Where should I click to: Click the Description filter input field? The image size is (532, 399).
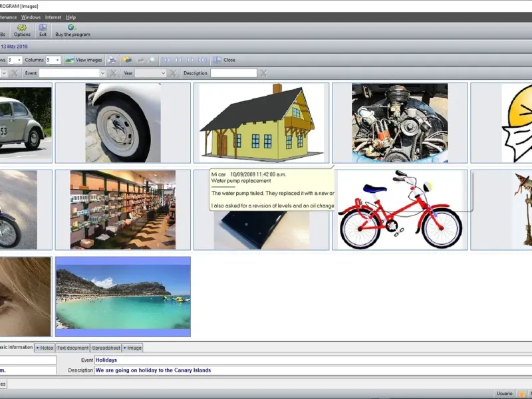click(233, 73)
